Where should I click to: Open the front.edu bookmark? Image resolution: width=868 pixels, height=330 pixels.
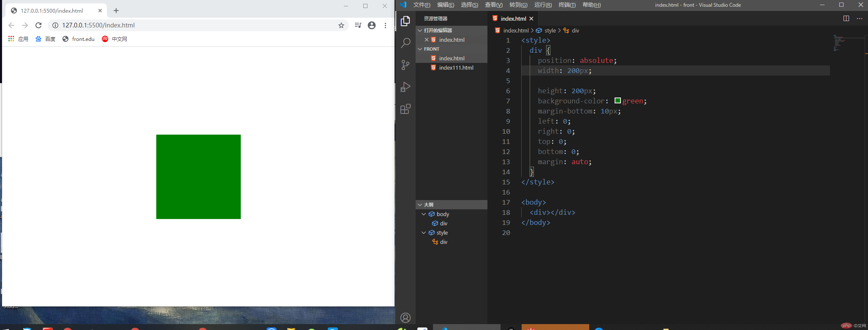(x=79, y=39)
